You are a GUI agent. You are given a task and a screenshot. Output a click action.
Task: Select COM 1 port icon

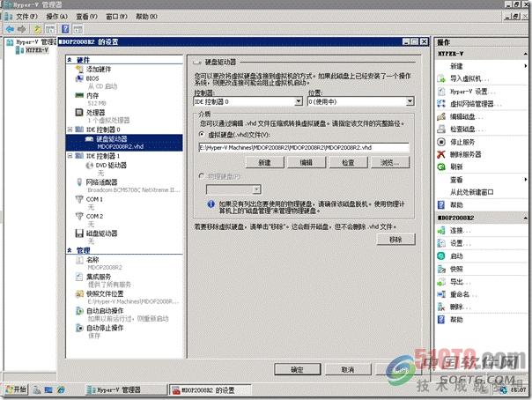79,199
